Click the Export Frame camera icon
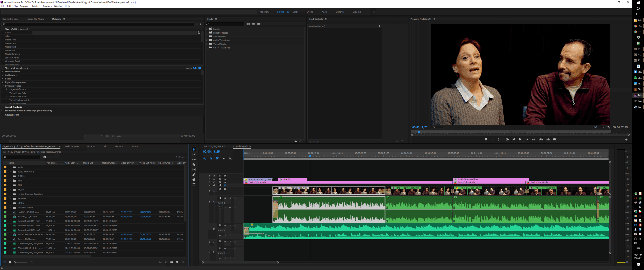This screenshot has height=270, width=644. (x=554, y=139)
